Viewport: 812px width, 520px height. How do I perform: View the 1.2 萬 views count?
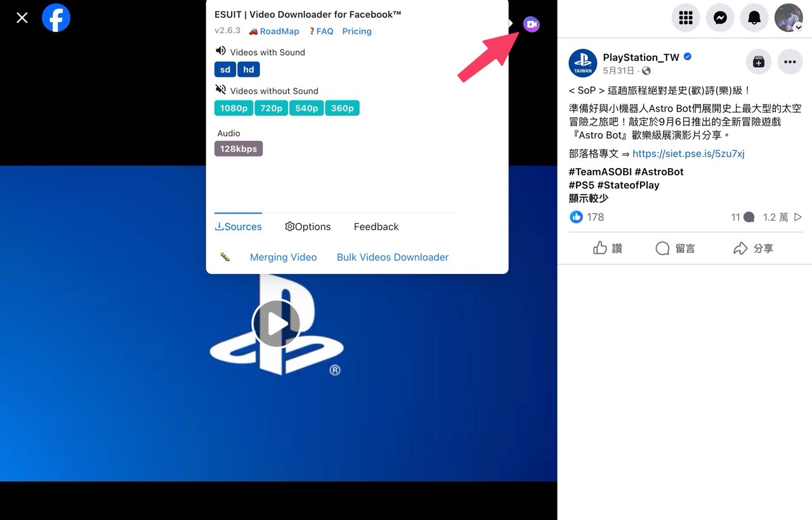782,217
